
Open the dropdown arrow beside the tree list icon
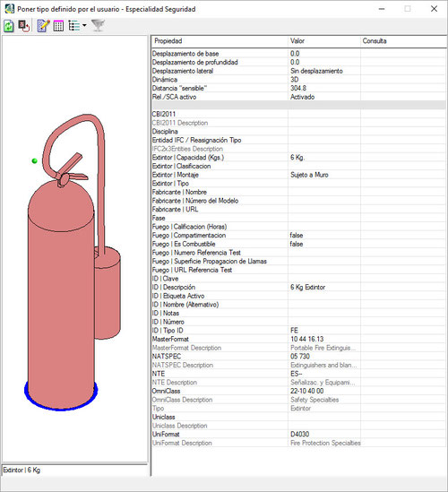(84, 25)
